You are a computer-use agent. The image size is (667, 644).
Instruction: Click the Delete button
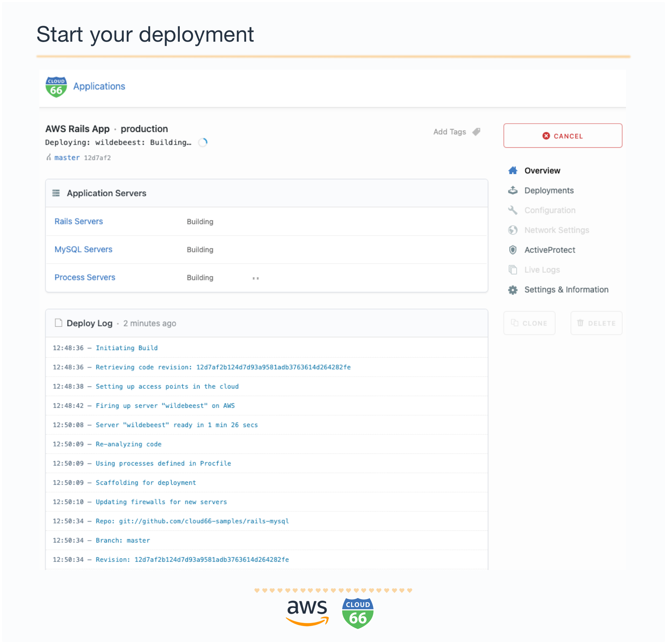pos(596,323)
